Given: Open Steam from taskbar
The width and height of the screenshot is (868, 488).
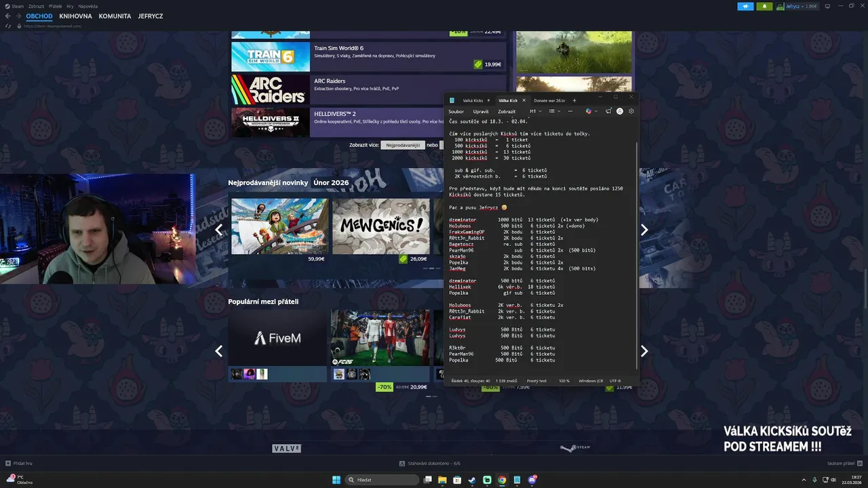Looking at the screenshot, I should coord(472,480).
